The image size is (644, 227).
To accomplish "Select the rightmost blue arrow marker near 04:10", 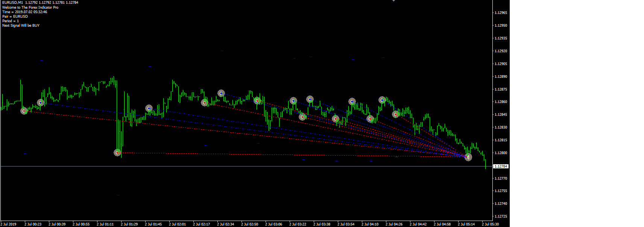I will pyautogui.click(x=382, y=100).
